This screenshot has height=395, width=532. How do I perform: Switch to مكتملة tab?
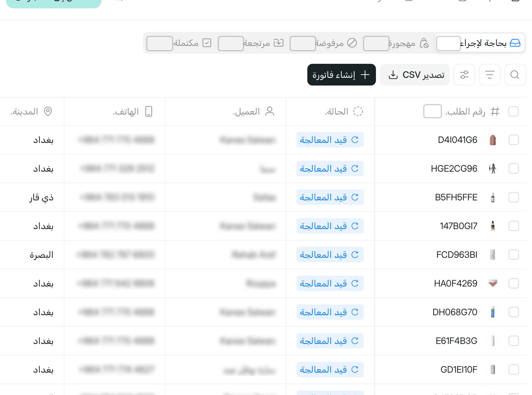point(179,43)
